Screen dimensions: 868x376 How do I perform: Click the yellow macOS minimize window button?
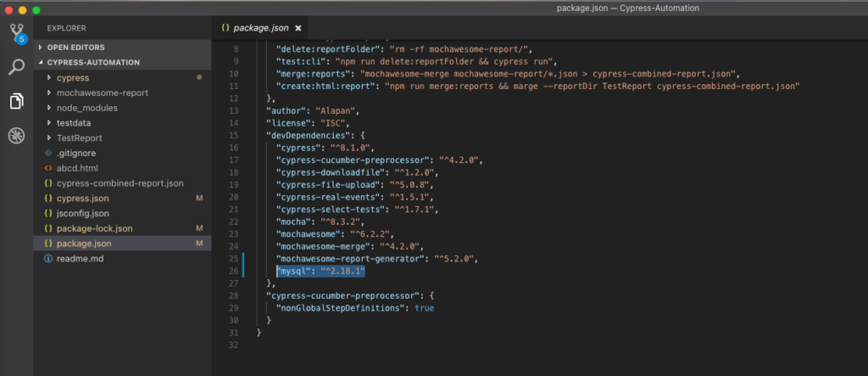(x=22, y=10)
